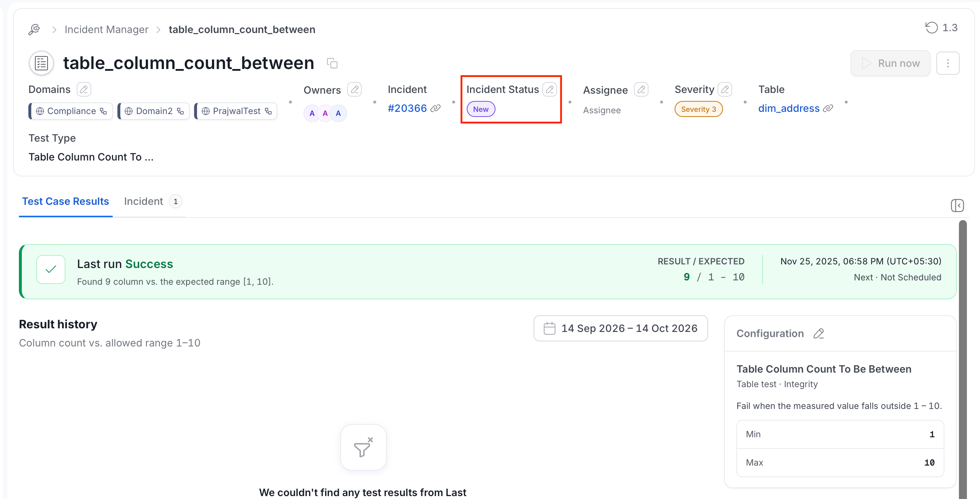Edit the Assignee field
Image resolution: width=980 pixels, height=499 pixels.
point(641,89)
